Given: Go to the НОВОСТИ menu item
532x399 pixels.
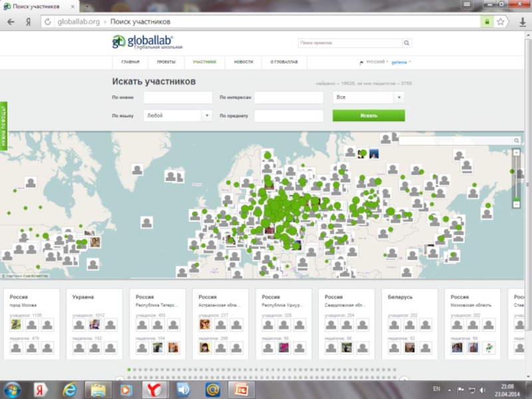Looking at the screenshot, I should (243, 62).
